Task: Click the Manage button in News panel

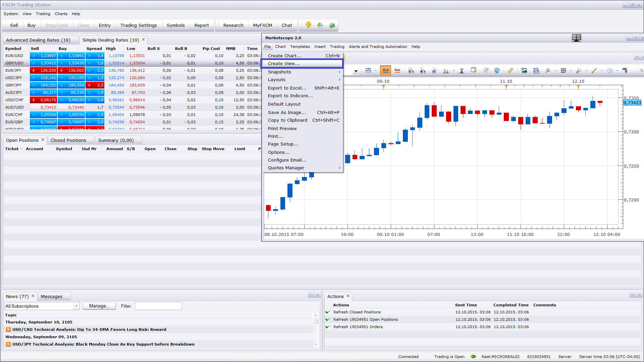Action: tap(99, 306)
